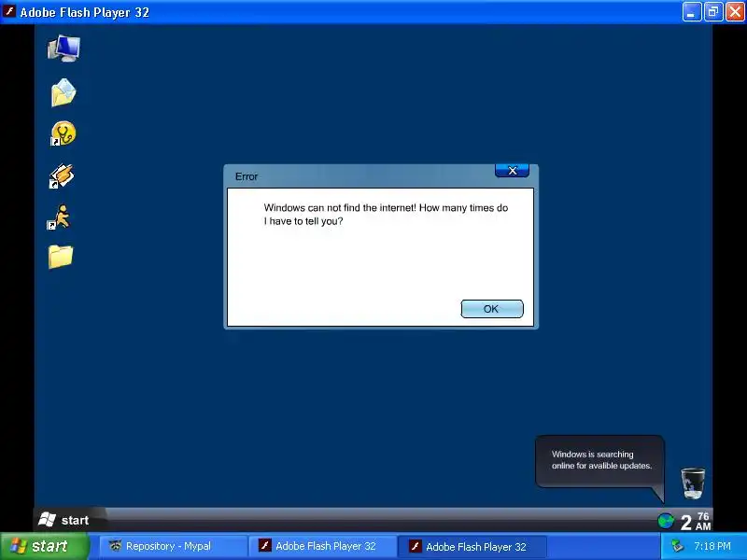Viewport: 747px width, 560px height.
Task: Click the 7:18 PM system clock
Action: [712, 546]
